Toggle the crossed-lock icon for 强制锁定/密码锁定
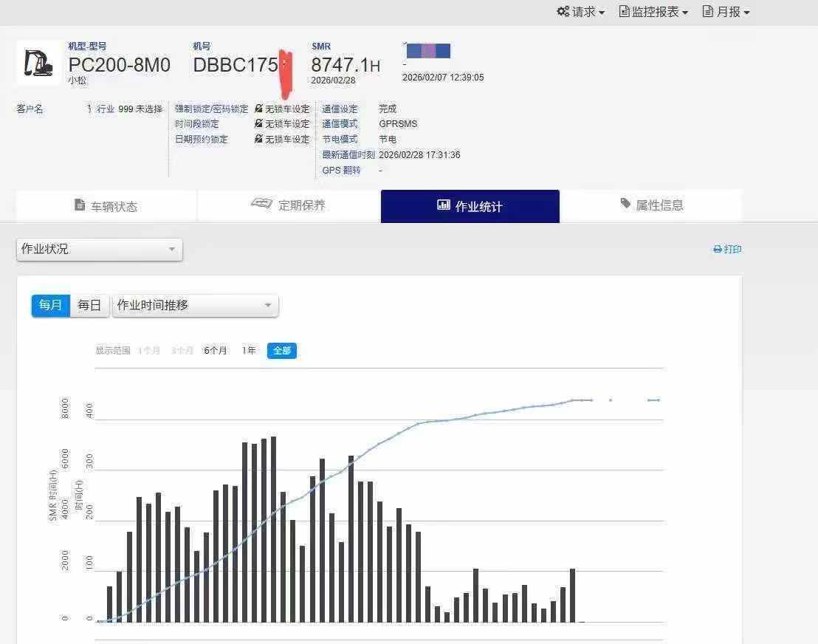 [258, 109]
